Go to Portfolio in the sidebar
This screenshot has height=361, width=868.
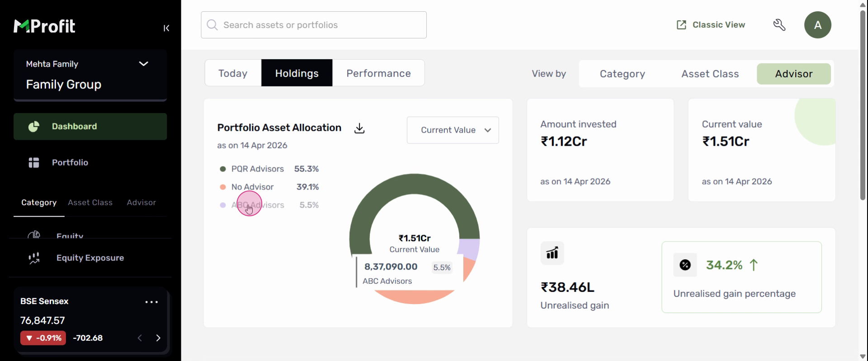[x=70, y=162]
